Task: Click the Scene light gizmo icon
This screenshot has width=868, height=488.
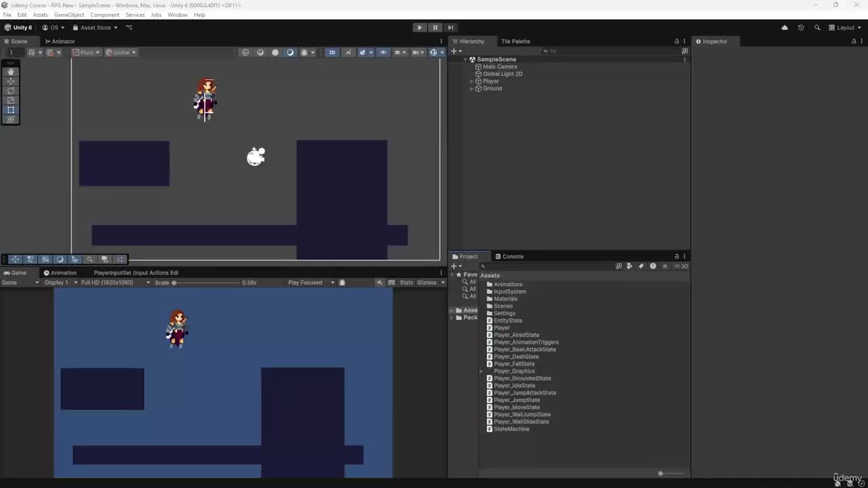Action: tap(256, 157)
